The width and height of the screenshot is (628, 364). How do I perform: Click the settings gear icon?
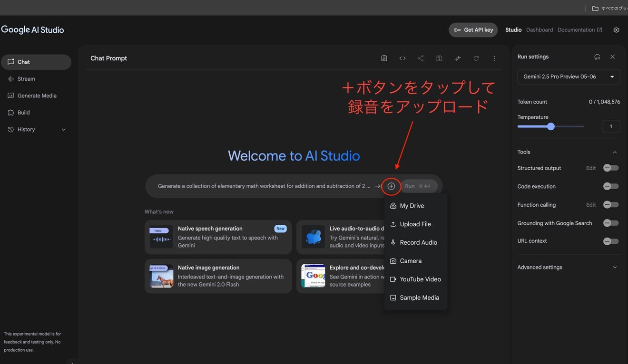tap(617, 30)
